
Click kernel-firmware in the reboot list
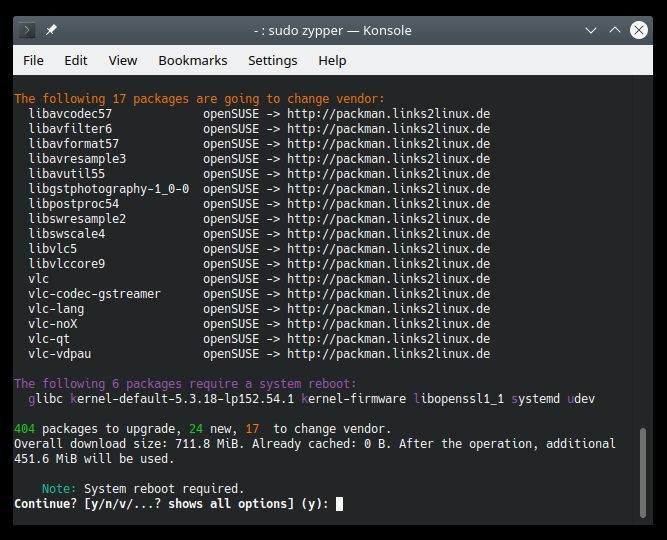click(x=353, y=399)
